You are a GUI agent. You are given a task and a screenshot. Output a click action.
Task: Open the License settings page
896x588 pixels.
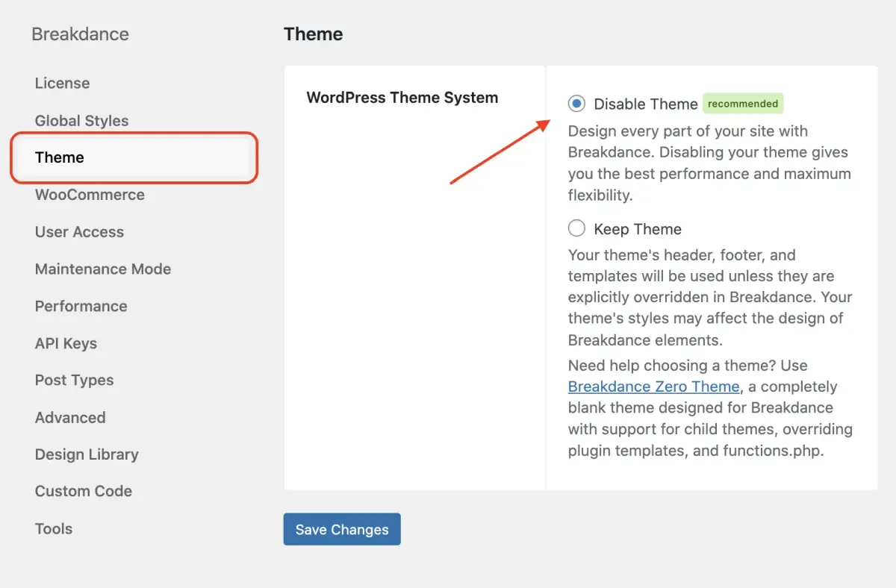pos(62,84)
